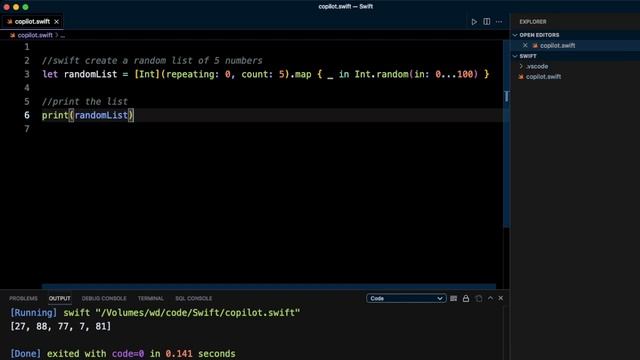Switch to the Output panel tab

pyautogui.click(x=60, y=298)
